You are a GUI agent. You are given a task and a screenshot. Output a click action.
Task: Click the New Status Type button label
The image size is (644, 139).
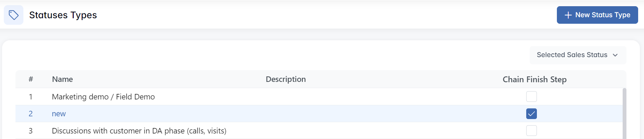click(x=603, y=15)
